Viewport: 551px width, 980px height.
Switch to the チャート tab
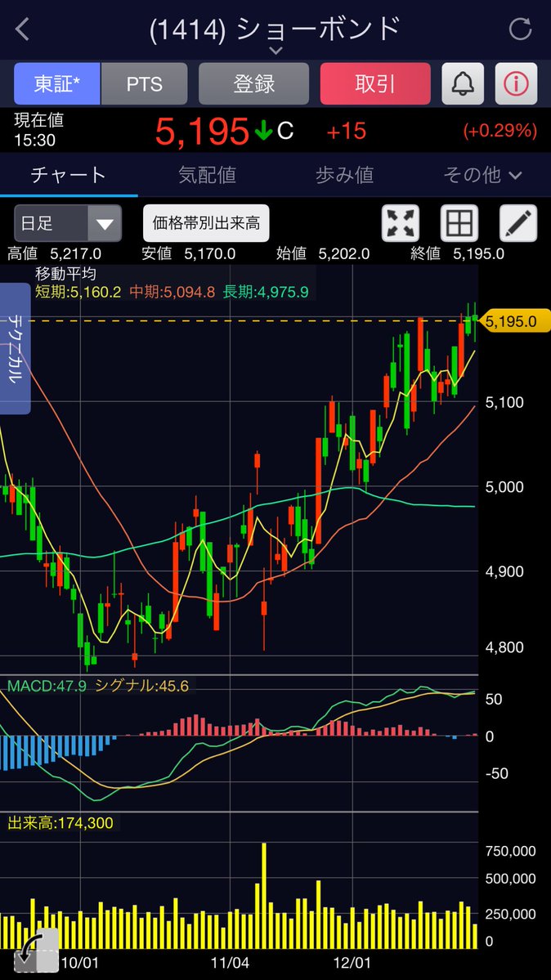(69, 175)
